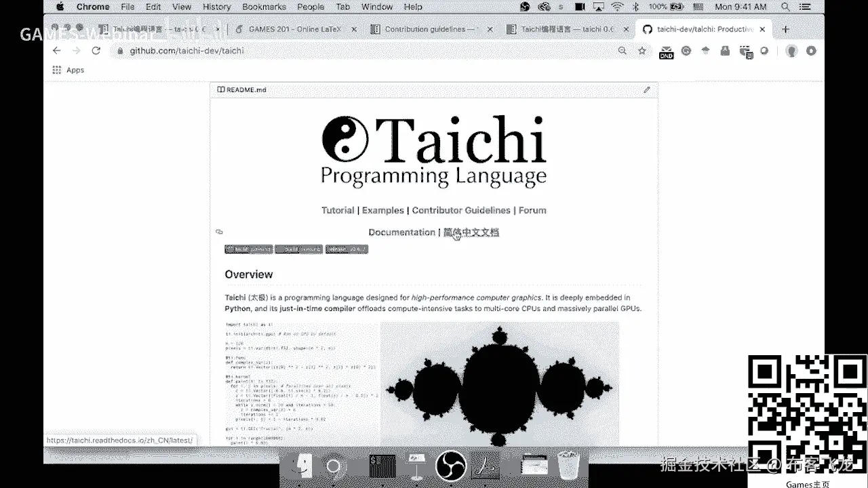Screen dimensions: 868x488
Task: Reload the GitHub page
Action: pyautogui.click(x=96, y=51)
